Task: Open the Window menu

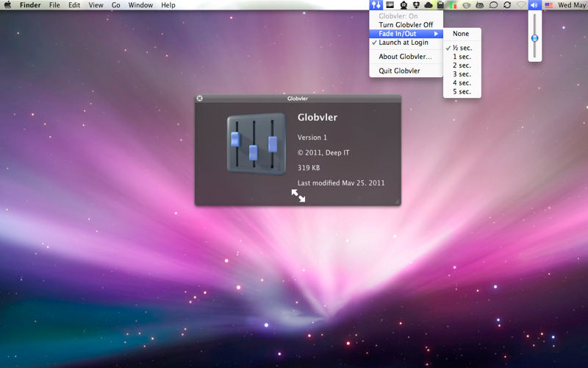Action: [140, 5]
